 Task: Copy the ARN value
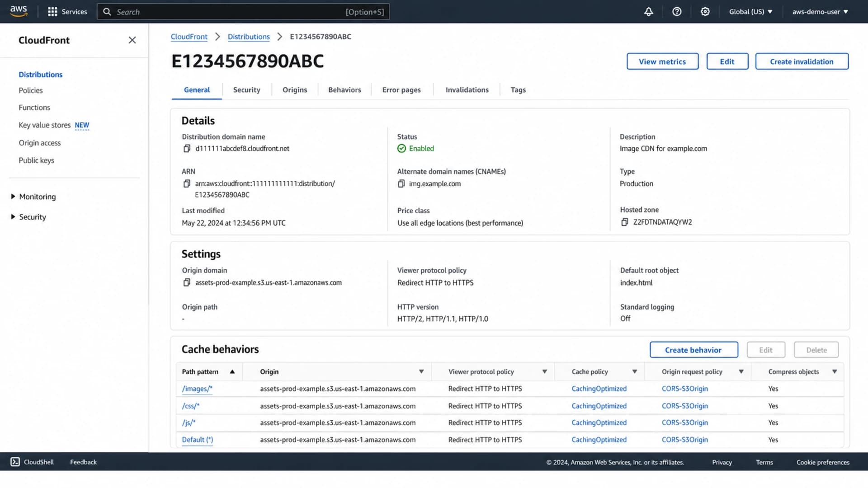(x=187, y=183)
